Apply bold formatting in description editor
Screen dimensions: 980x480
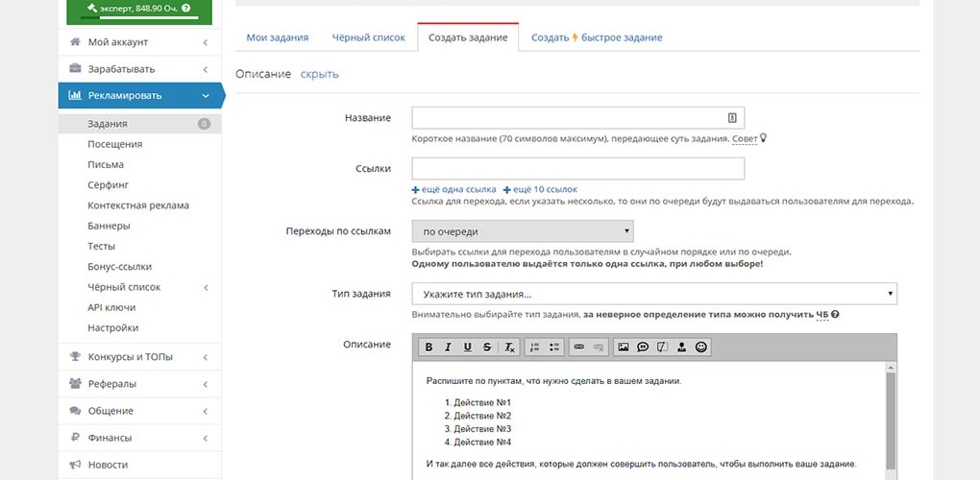(429, 348)
